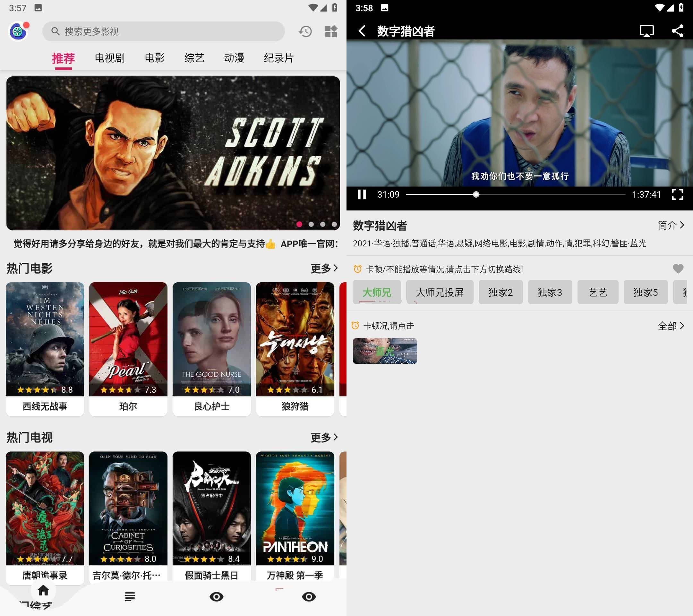Switch to the 纪录片 tab
693x616 pixels.
[279, 58]
